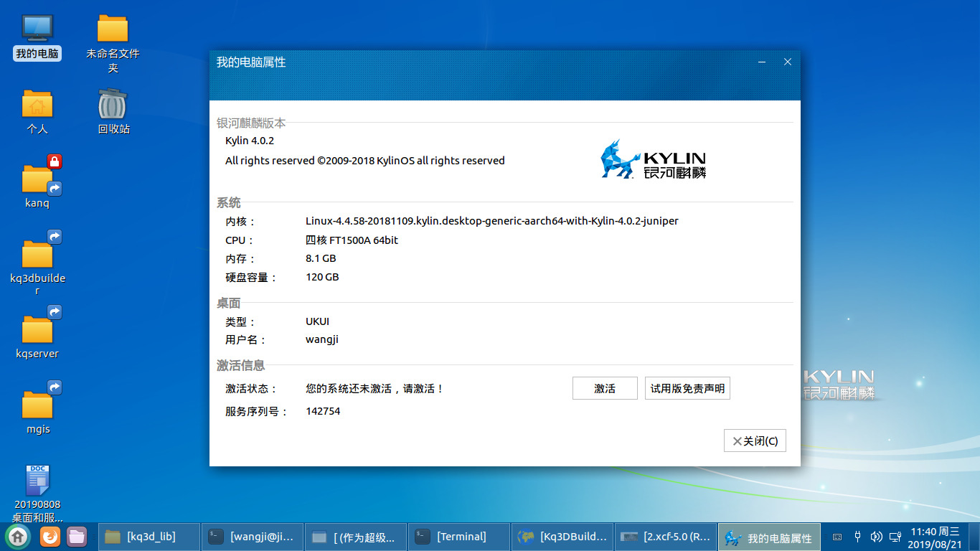Minimize the 我的电脑属性 window
This screenshot has height=551, width=980.
point(762,62)
